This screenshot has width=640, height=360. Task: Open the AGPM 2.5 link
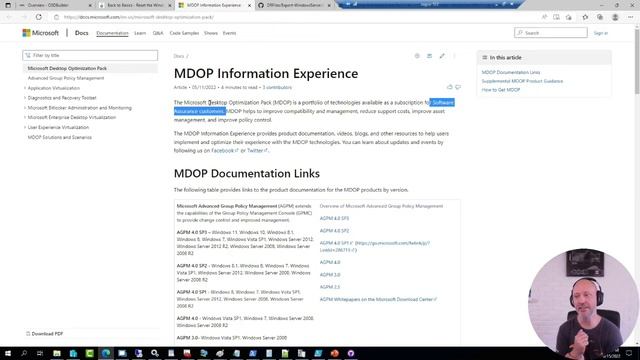tap(330, 287)
